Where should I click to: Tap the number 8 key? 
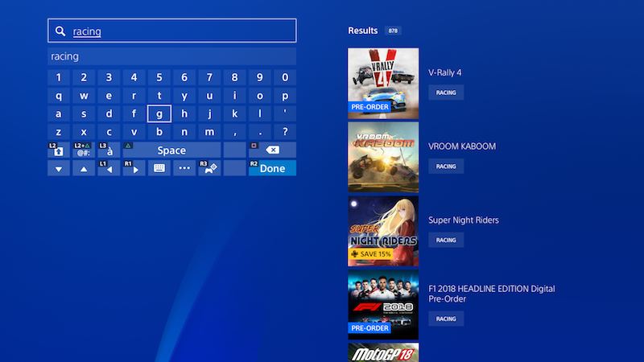coord(234,77)
